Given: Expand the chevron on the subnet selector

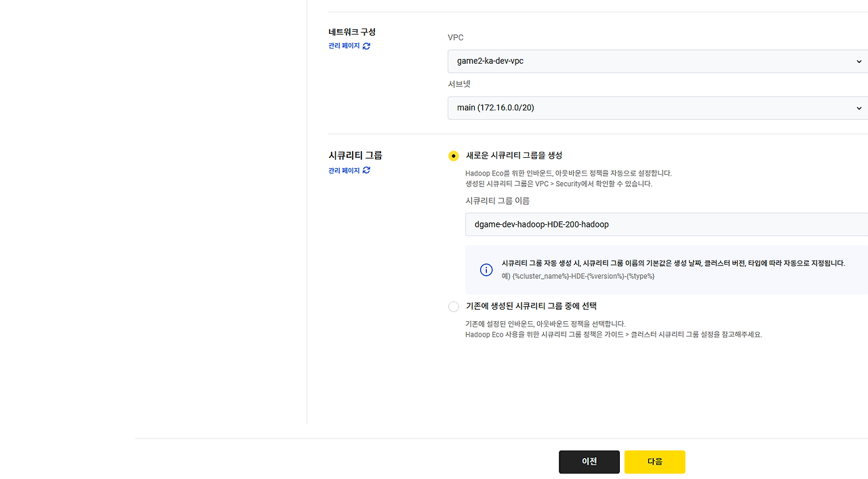Looking at the screenshot, I should (x=859, y=108).
